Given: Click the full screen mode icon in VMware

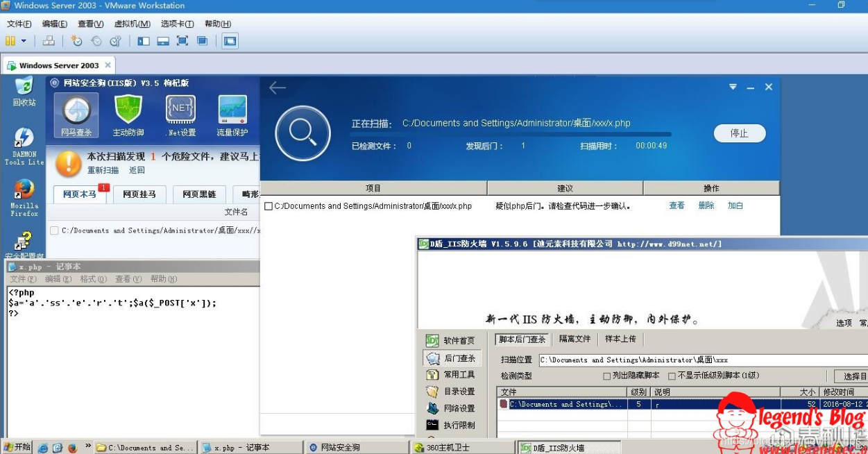Looking at the screenshot, I should click(182, 41).
